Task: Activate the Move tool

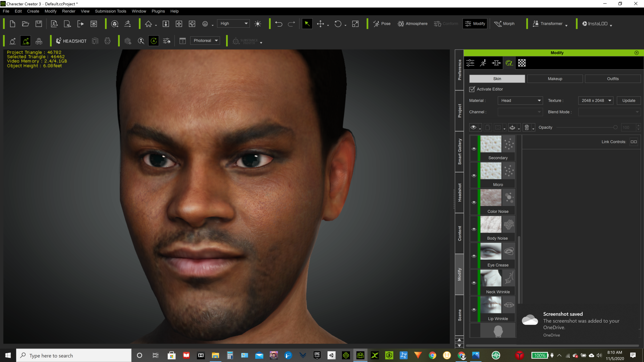Action: [x=320, y=24]
